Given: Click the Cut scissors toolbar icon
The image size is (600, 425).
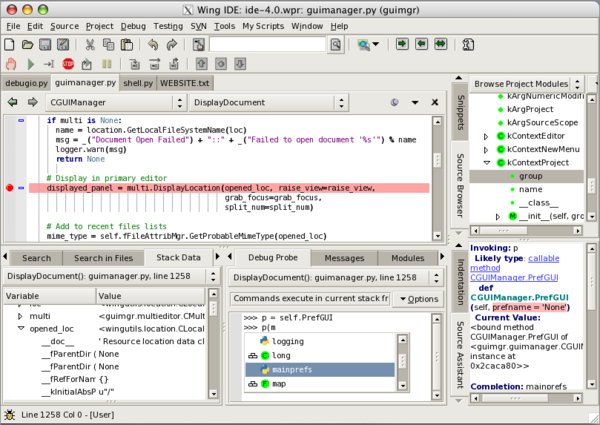Looking at the screenshot, I should click(x=90, y=45).
